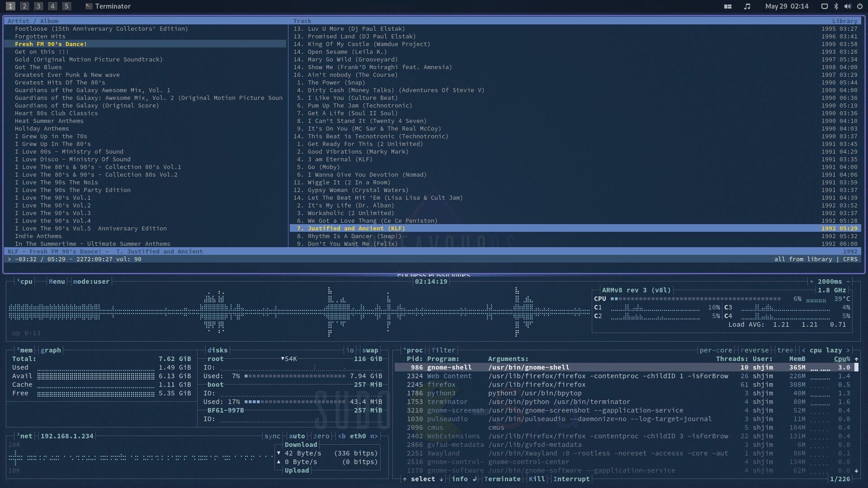Select the Xwayland process row
This screenshot has width=868, height=488.
pos(624,453)
